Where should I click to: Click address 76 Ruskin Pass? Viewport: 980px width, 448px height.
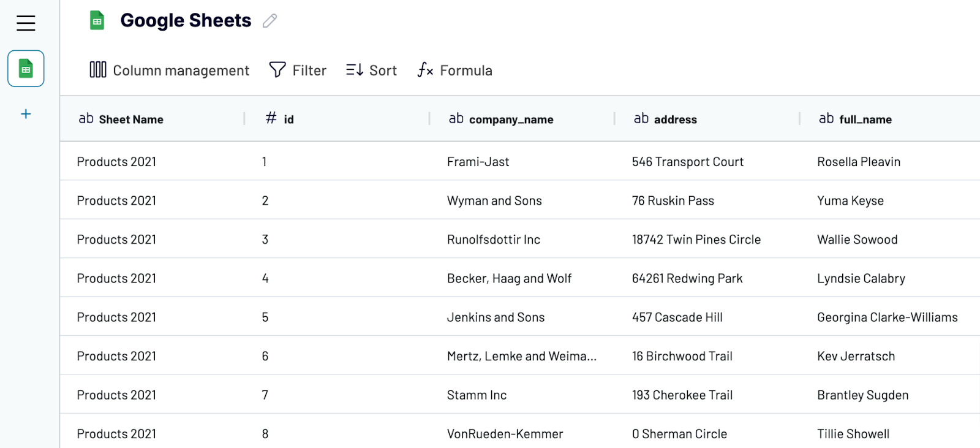click(673, 200)
